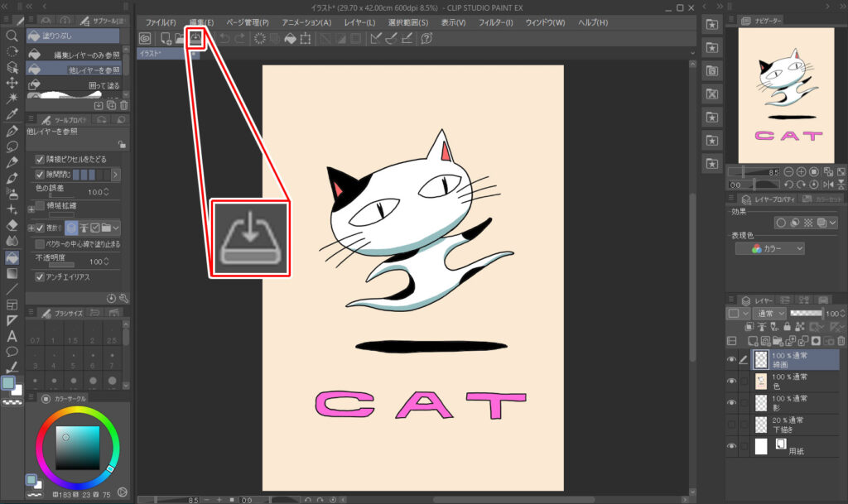
Task: Click the color square in the color wheel
Action: [77, 448]
